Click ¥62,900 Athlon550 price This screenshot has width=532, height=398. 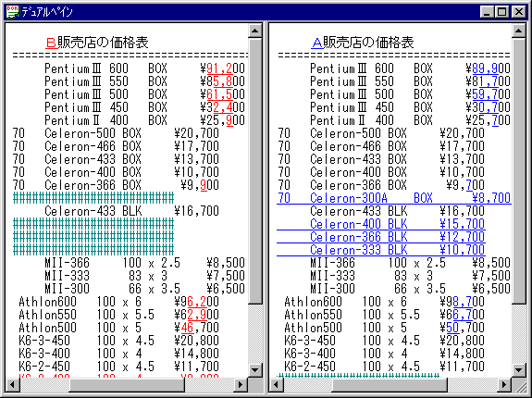point(196,315)
